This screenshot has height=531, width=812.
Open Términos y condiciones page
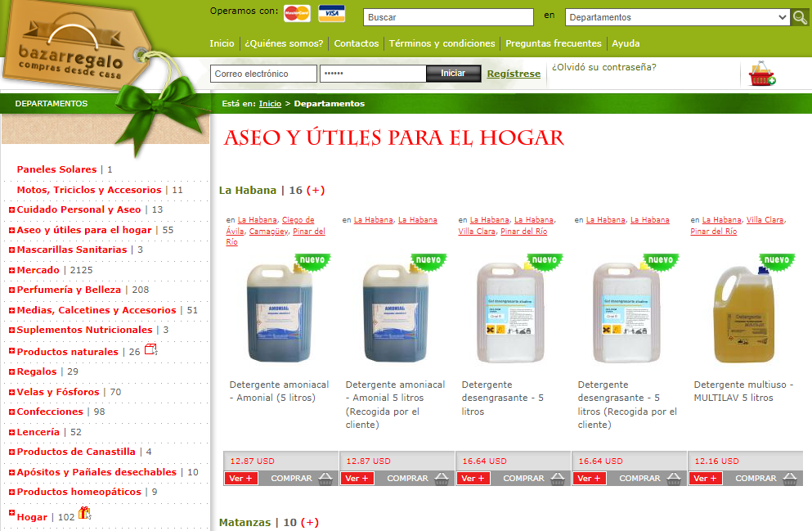tap(442, 43)
